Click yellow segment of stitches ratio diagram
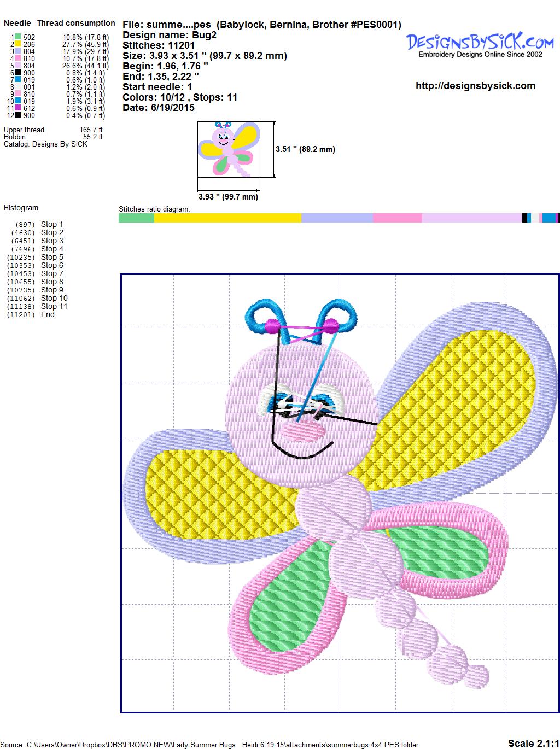This screenshot has height=749, width=560. (x=227, y=218)
